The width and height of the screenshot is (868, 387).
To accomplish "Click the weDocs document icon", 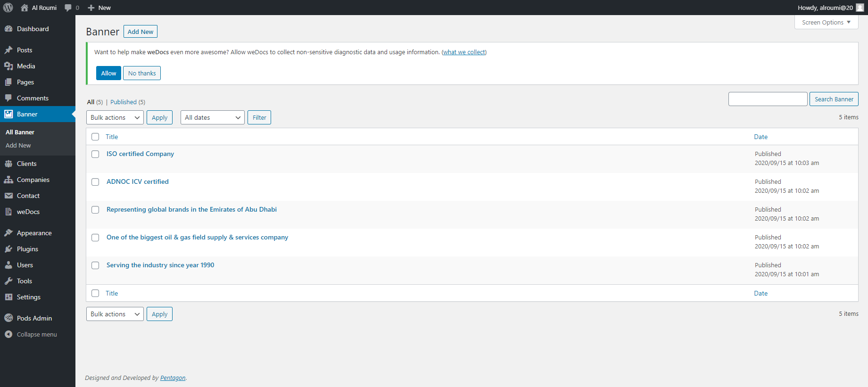I will tap(8, 212).
